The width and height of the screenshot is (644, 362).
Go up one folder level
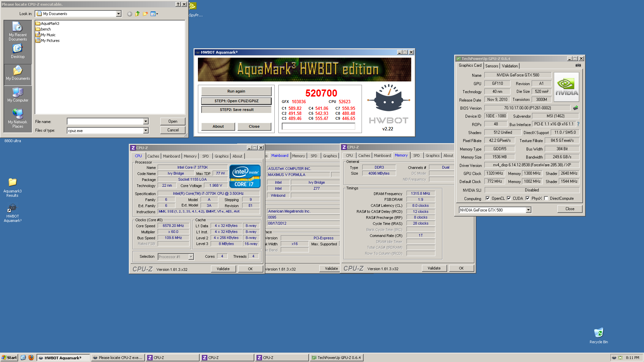(137, 14)
